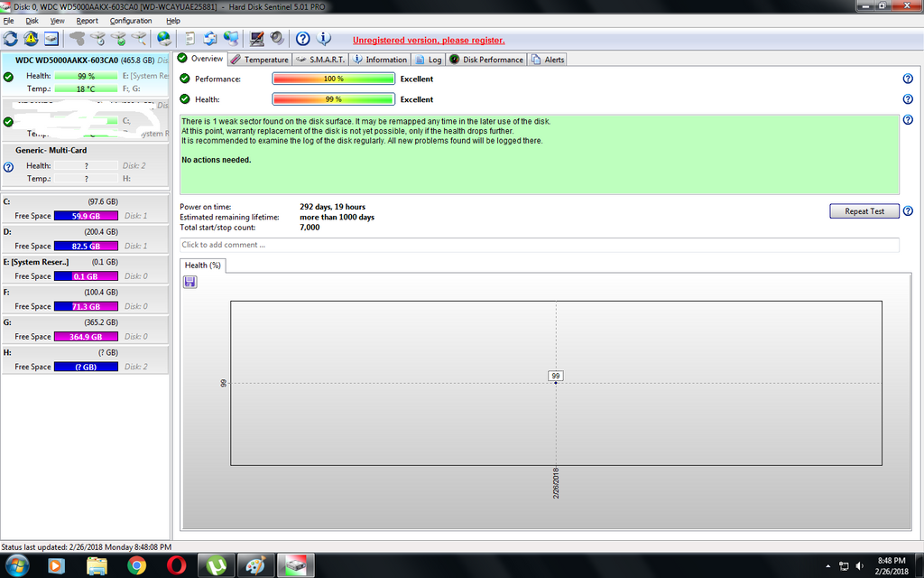Click the save floppy icon above health chart
The image size is (924, 578).
click(189, 282)
